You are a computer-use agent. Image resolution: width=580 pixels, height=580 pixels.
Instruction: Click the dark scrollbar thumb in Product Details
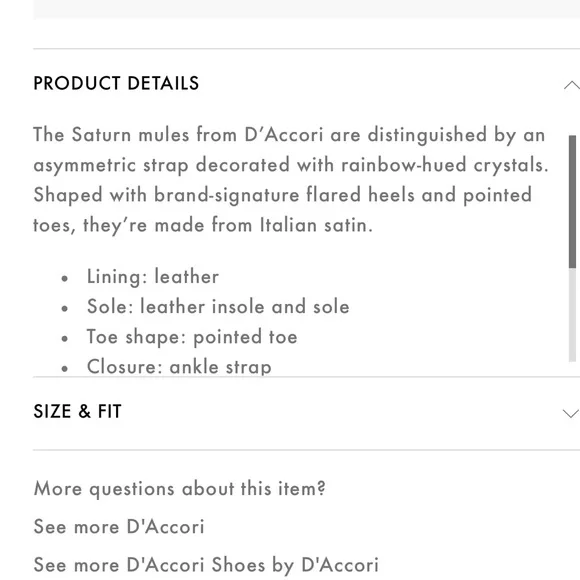572,202
